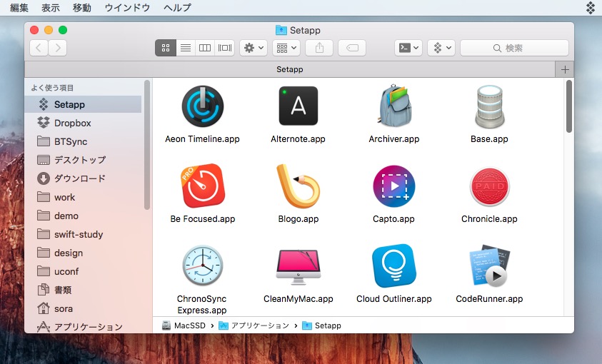Image resolution: width=602 pixels, height=364 pixels.
Task: Click the share toolbar button
Action: tap(318, 48)
